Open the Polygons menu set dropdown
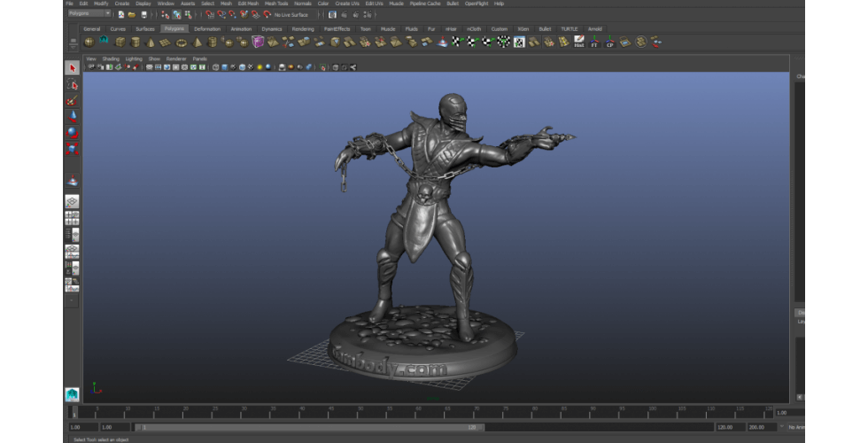The image size is (868, 443). coord(89,14)
